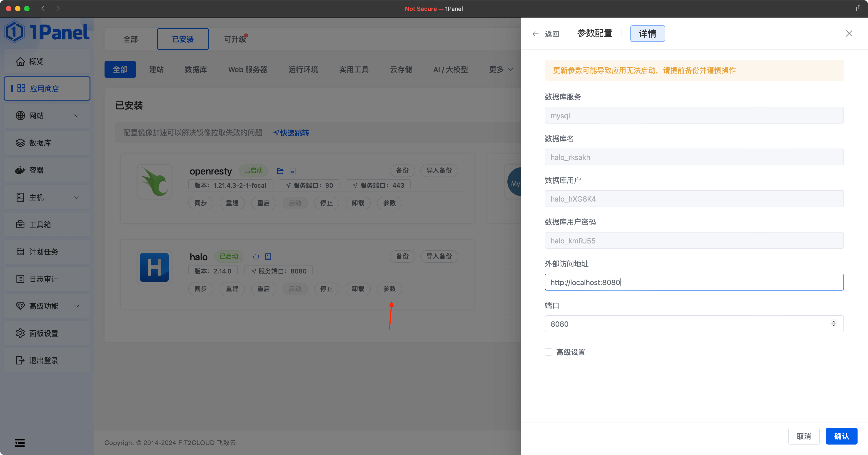868x455 pixels.
Task: Select the 数据库 sidebar item
Action: point(41,143)
